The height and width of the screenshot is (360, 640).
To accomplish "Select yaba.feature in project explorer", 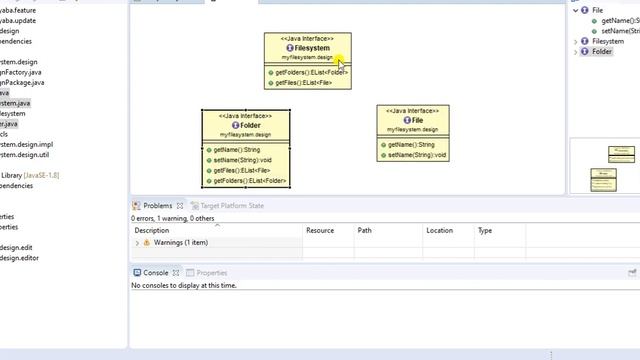I will point(18,10).
